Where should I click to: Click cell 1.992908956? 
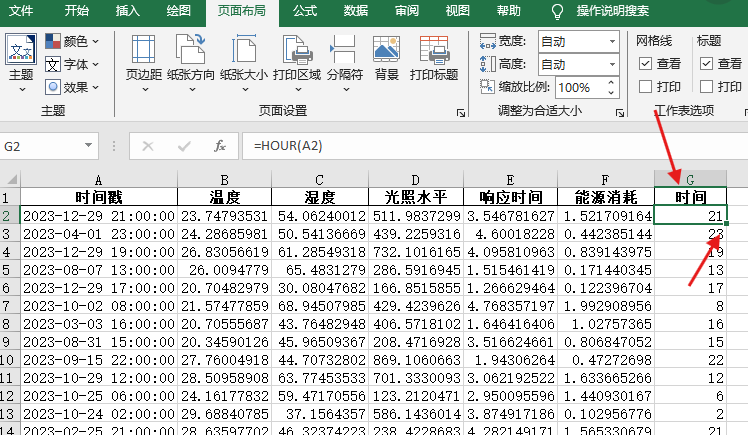pyautogui.click(x=606, y=306)
